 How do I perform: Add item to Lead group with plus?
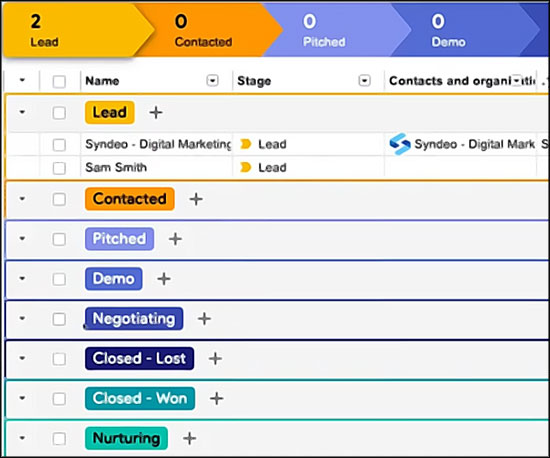click(x=156, y=113)
